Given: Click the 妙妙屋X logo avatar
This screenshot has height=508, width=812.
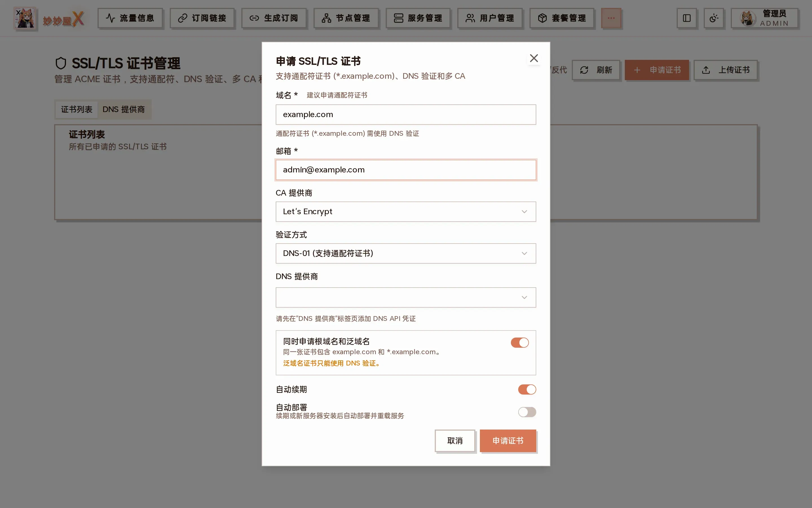Looking at the screenshot, I should [25, 18].
